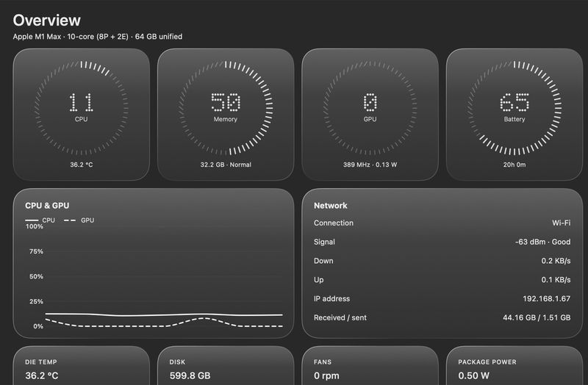Click the Signal row label
Viewport: 588px width, 385px height.
[324, 242]
